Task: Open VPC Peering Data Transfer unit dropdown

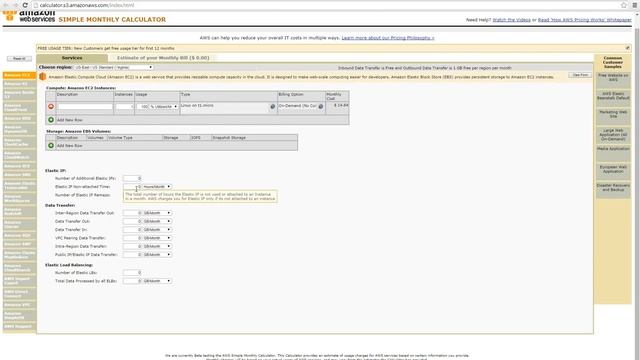Action: (157, 238)
